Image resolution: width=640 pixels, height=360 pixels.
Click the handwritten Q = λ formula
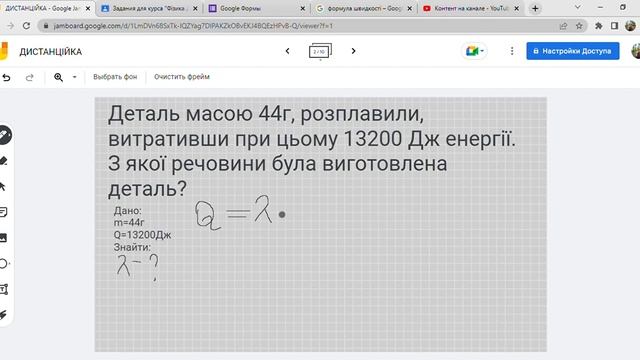[x=240, y=213]
